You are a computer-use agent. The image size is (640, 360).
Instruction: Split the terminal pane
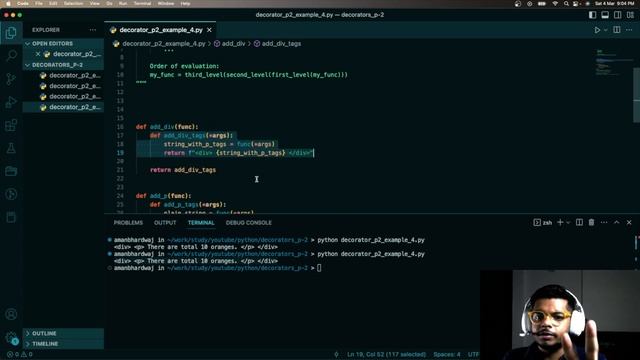pyautogui.click(x=579, y=222)
